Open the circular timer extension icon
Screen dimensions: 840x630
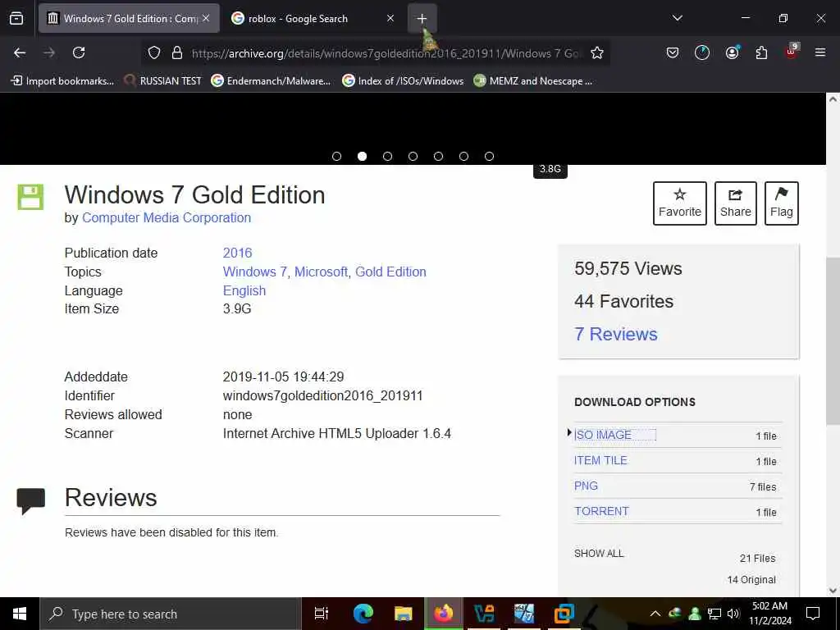(x=702, y=52)
